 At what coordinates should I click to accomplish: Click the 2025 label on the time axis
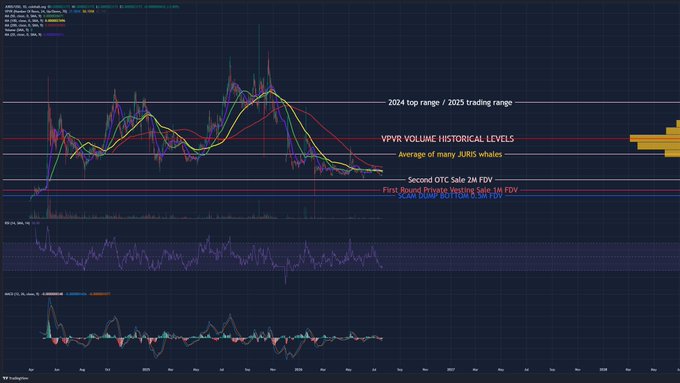(x=146, y=370)
